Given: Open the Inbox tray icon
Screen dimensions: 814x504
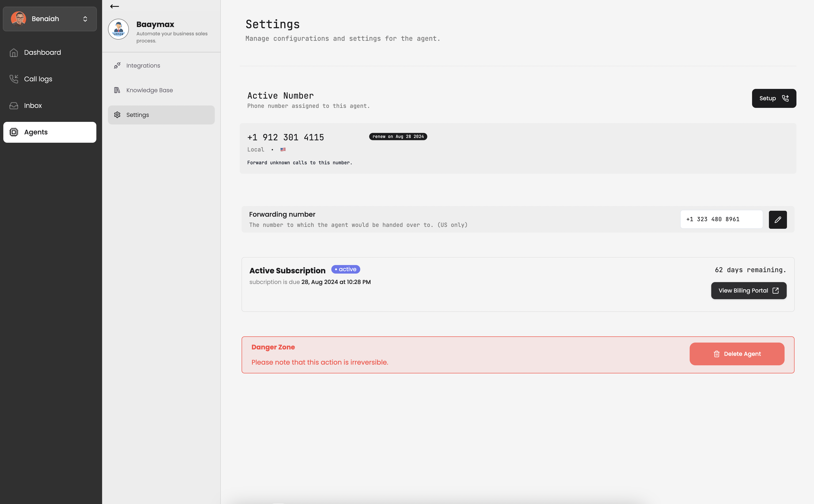Looking at the screenshot, I should pos(14,106).
